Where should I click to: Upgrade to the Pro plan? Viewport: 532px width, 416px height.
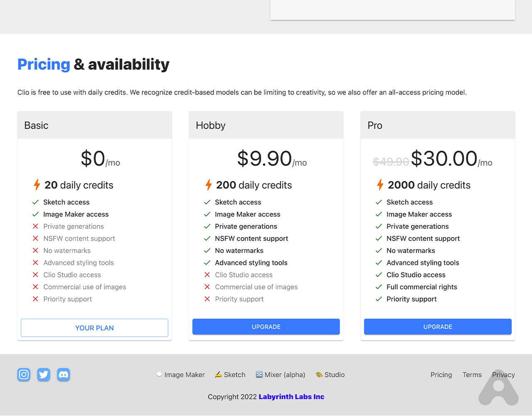click(x=438, y=327)
